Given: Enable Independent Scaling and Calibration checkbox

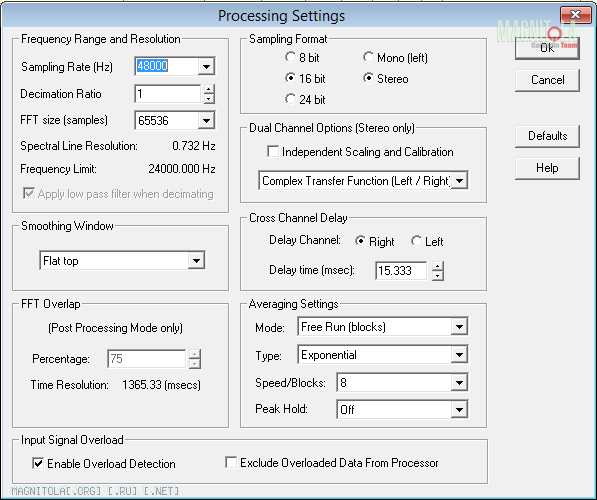Looking at the screenshot, I should tap(273, 151).
